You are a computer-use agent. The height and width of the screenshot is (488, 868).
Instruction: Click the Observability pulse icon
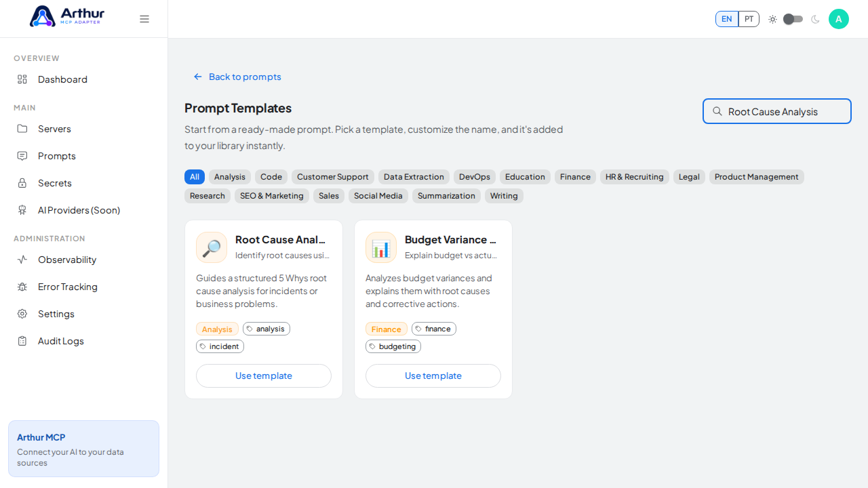(x=22, y=260)
